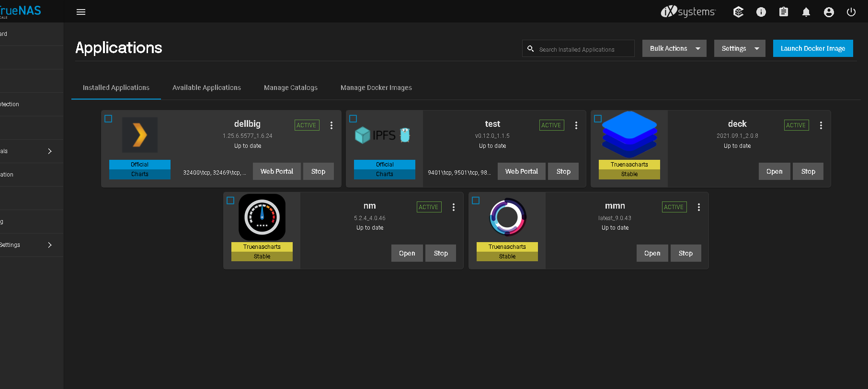Stop the test application

pyautogui.click(x=563, y=171)
